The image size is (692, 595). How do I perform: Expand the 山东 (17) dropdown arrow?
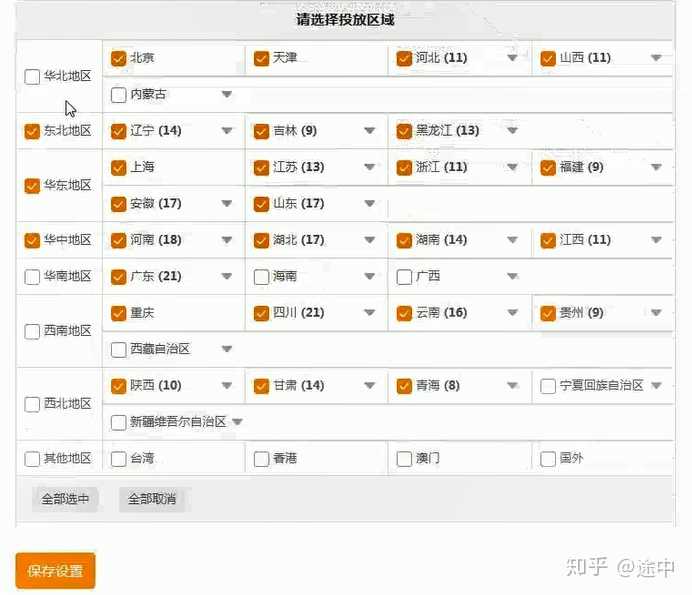click(369, 204)
